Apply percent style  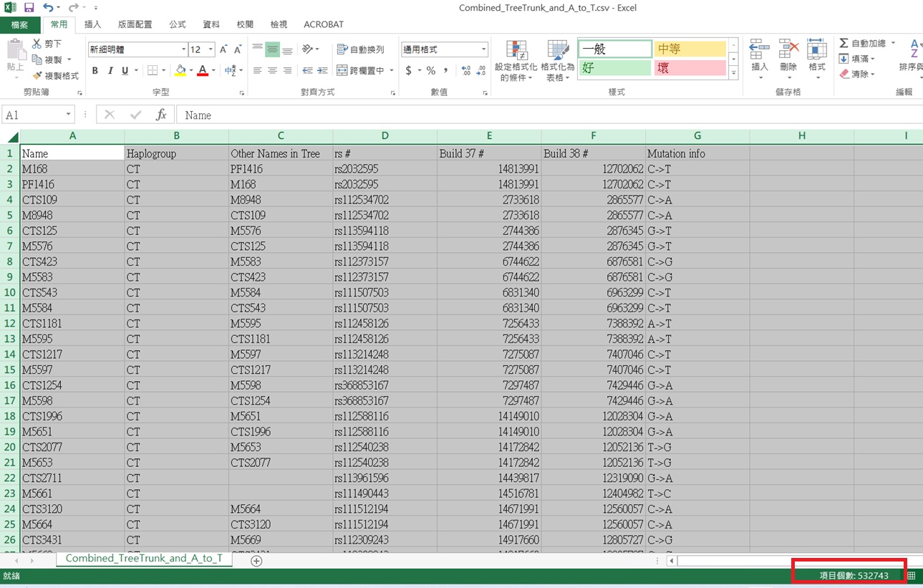click(x=431, y=70)
